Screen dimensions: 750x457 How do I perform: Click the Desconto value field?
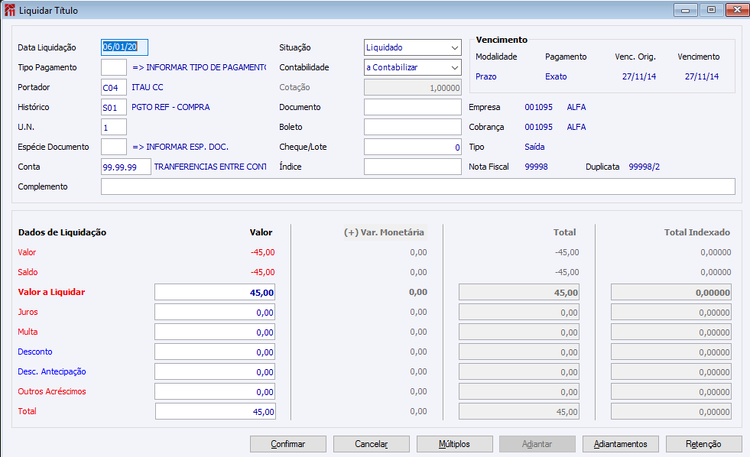coord(215,352)
